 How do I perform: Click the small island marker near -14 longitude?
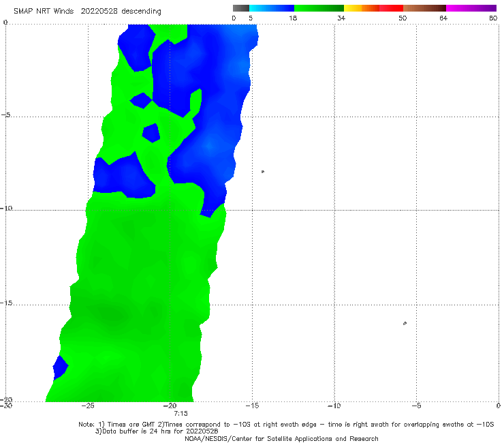tap(263, 172)
